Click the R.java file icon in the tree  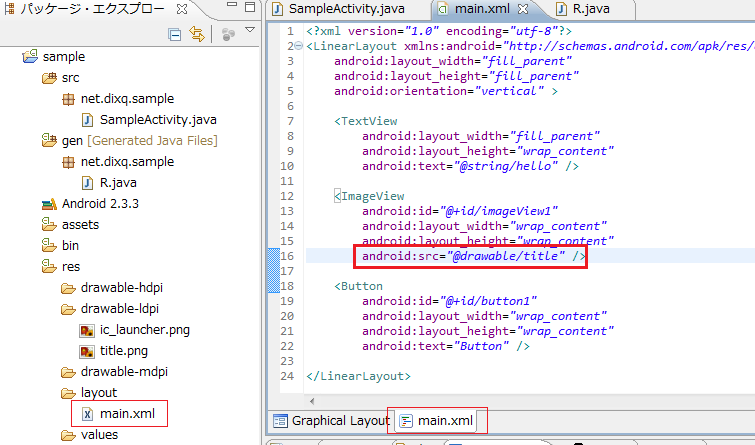point(87,183)
